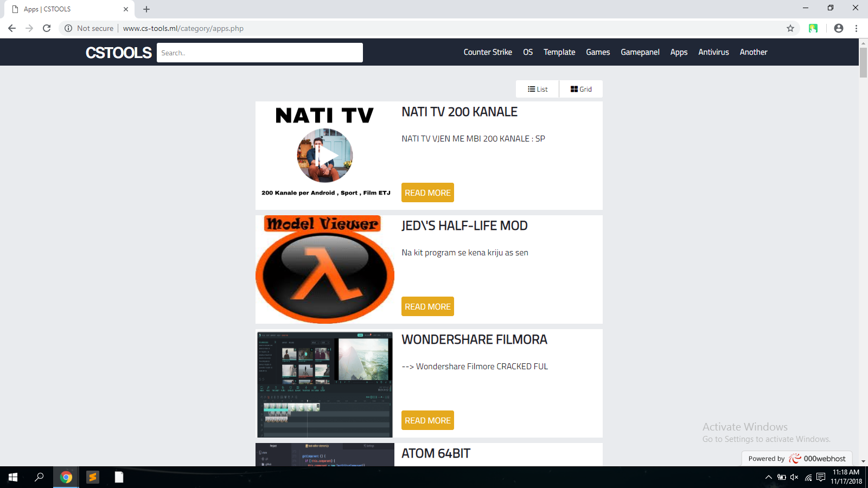Open the Another category
Screen dimensions: 868x488
pyautogui.click(x=754, y=52)
